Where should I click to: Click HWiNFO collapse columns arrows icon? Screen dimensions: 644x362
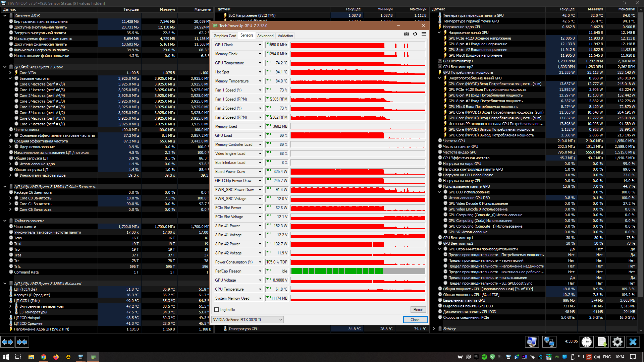(x=22, y=342)
